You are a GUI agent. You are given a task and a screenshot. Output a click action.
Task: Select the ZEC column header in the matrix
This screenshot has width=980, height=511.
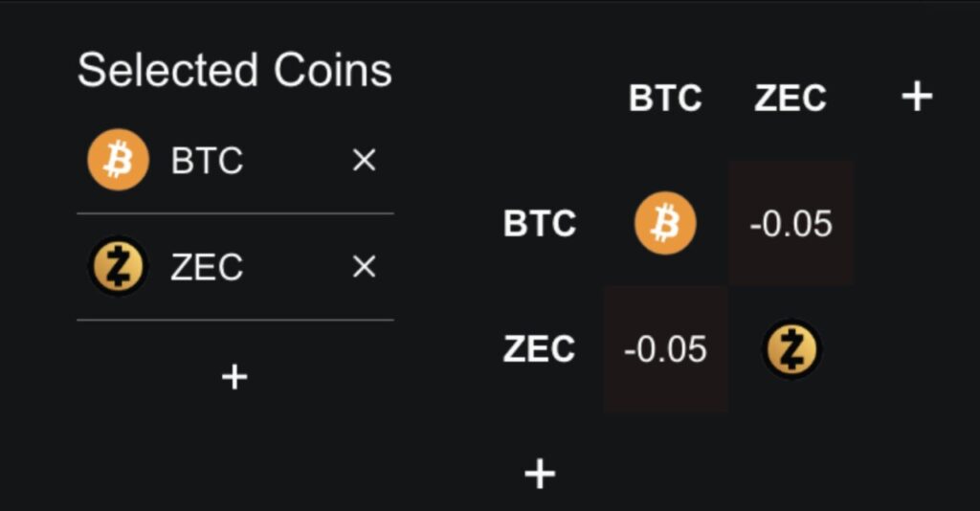[x=791, y=98]
